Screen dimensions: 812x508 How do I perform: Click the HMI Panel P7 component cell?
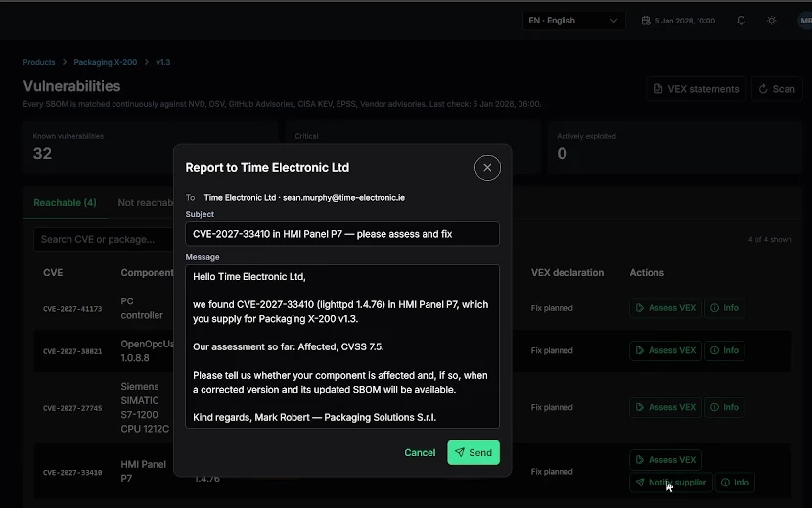[x=144, y=471]
